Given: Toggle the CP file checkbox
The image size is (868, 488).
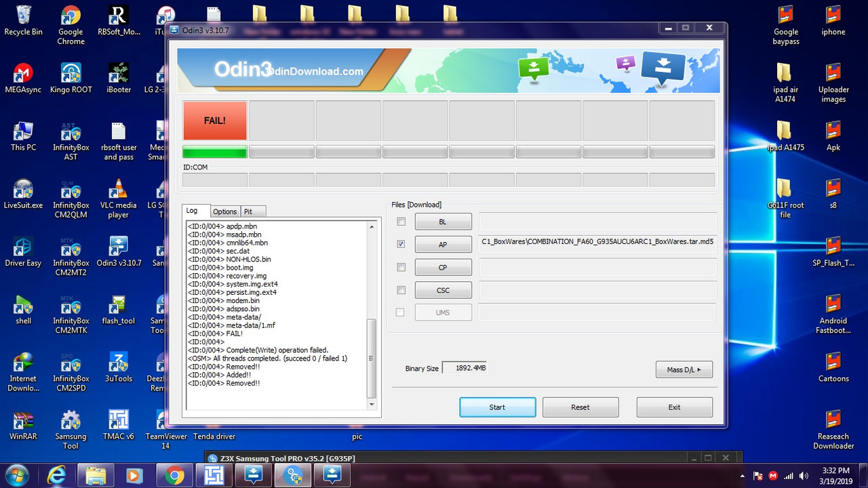Looking at the screenshot, I should [401, 267].
